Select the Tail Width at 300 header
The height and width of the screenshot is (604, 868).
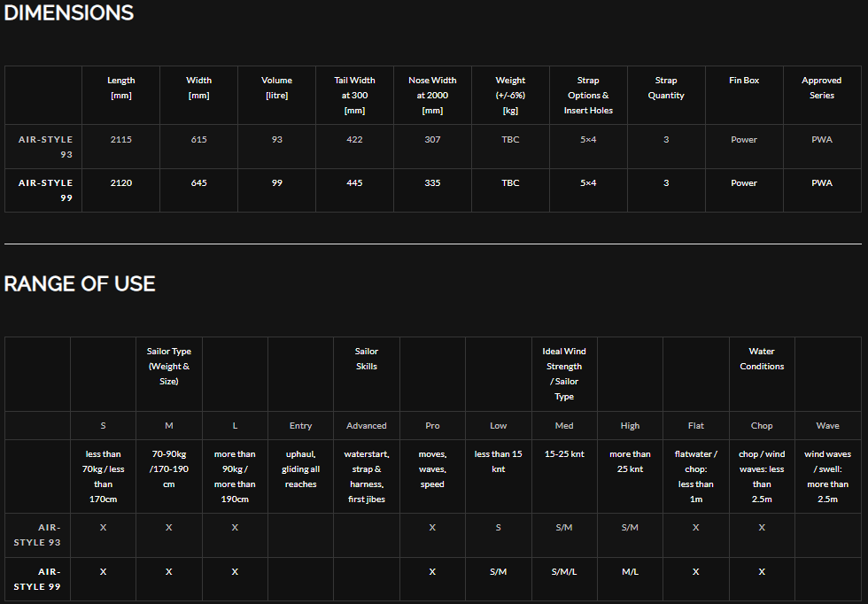click(x=355, y=96)
